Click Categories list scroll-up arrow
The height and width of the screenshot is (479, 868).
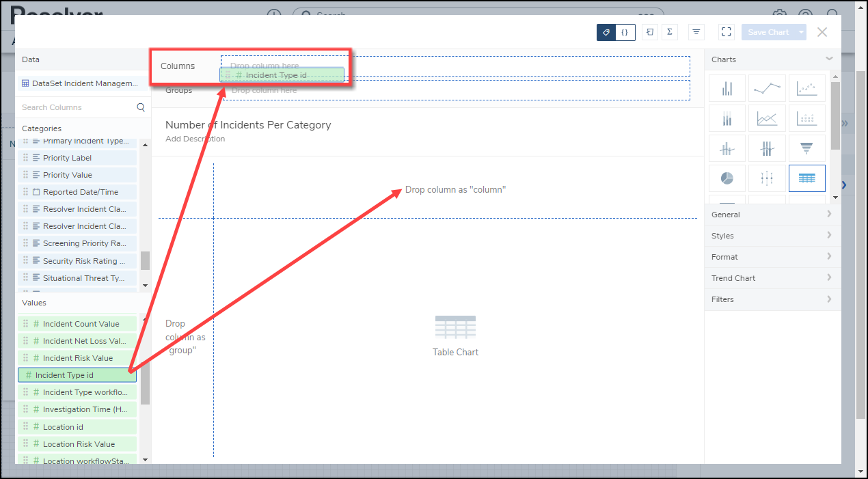145,144
